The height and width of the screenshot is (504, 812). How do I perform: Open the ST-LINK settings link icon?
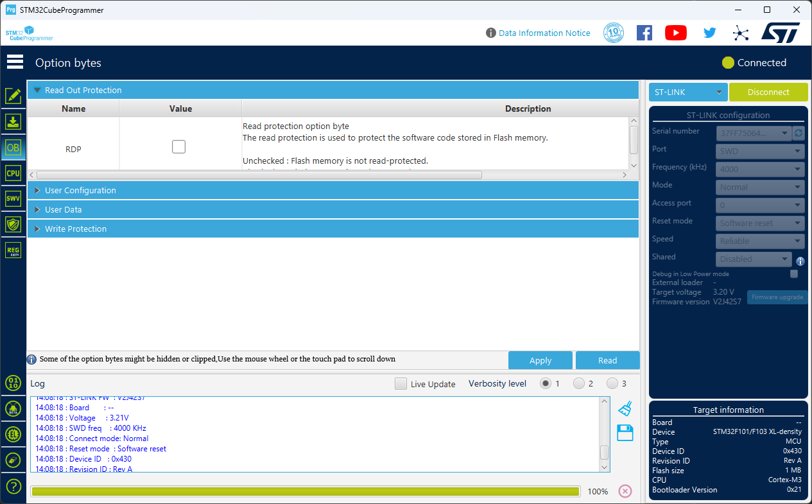point(13,460)
